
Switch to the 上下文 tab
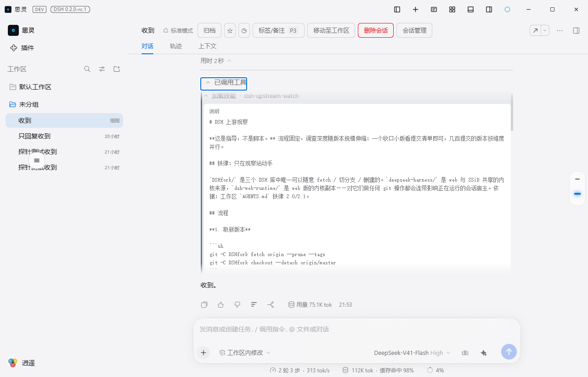click(207, 46)
